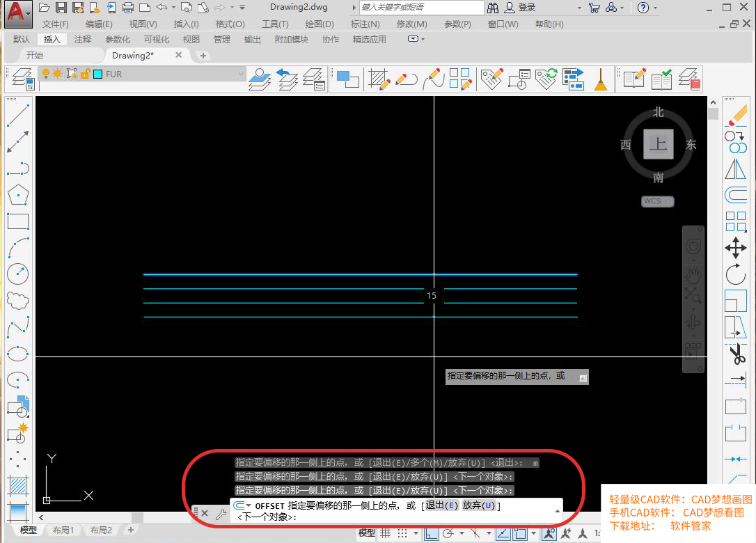Open polar tracking settings dropdown arrow
This screenshot has width=756, height=543.
click(462, 533)
